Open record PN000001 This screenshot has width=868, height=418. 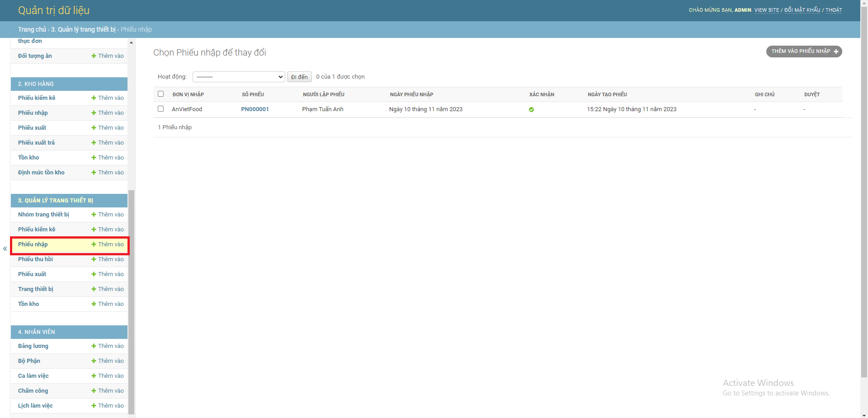coord(255,109)
